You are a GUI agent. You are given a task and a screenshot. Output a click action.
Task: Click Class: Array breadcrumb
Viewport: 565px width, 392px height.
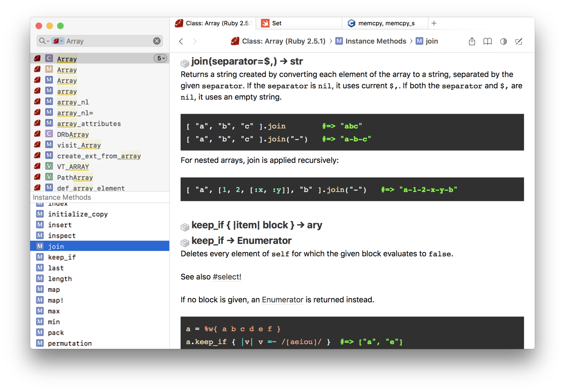tap(283, 41)
